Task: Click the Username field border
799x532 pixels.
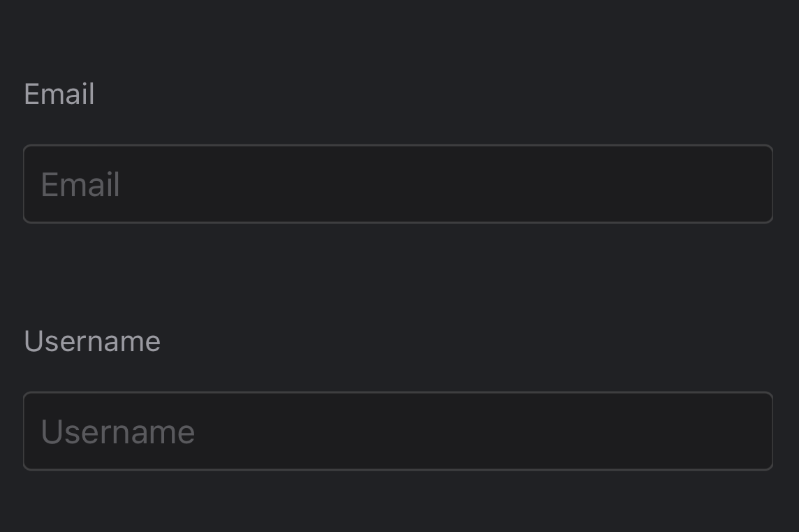Action: pyautogui.click(x=398, y=393)
